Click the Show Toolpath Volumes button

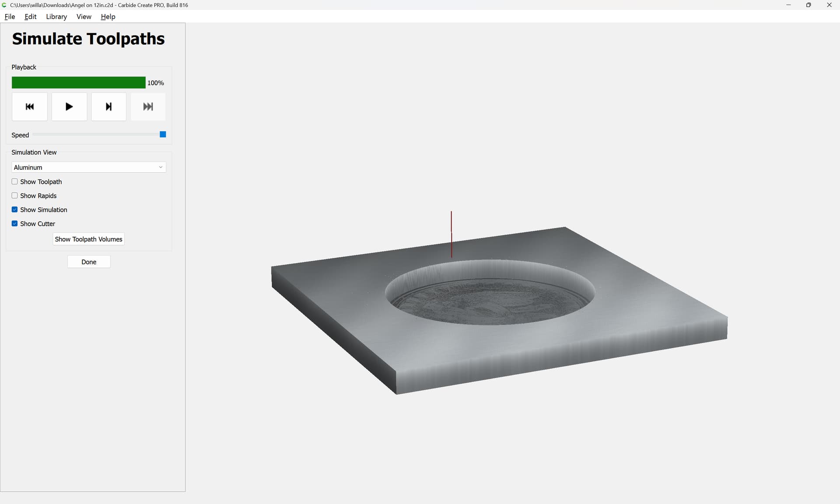click(88, 239)
